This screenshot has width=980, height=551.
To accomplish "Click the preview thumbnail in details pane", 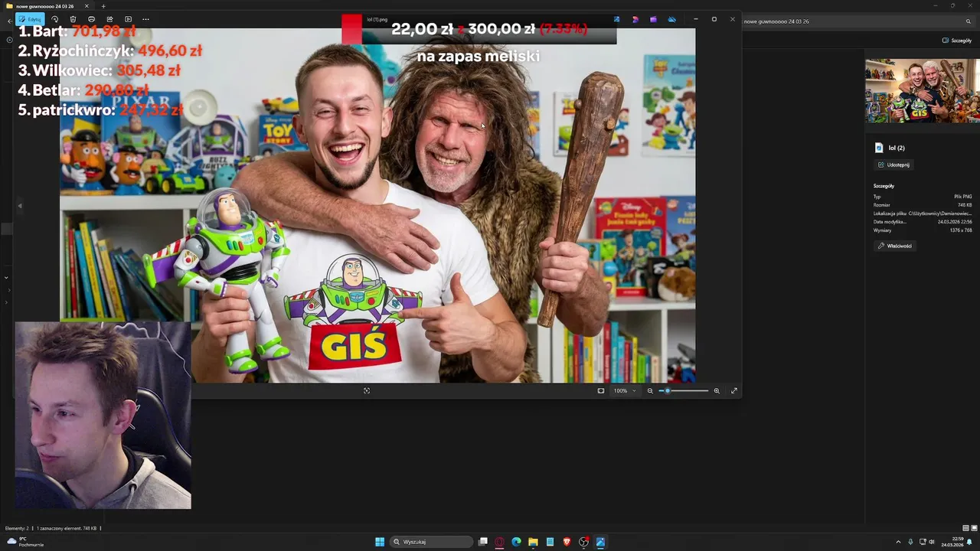I will [x=923, y=91].
